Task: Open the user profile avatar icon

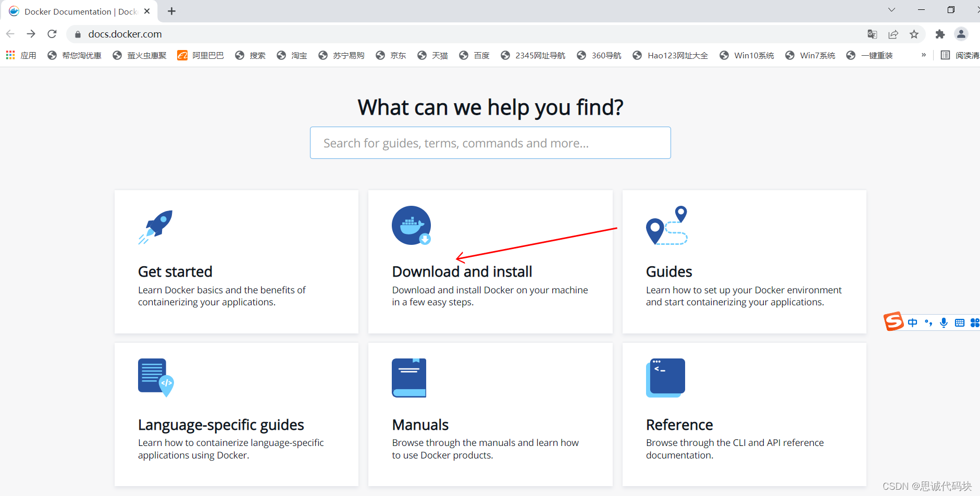Action: [x=961, y=34]
